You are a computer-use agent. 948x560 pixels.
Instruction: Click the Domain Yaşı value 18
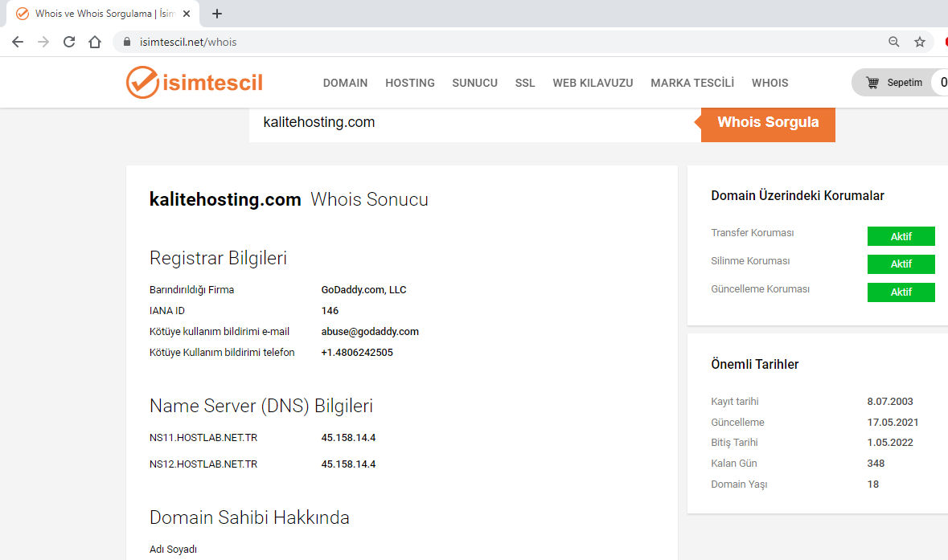(872, 484)
